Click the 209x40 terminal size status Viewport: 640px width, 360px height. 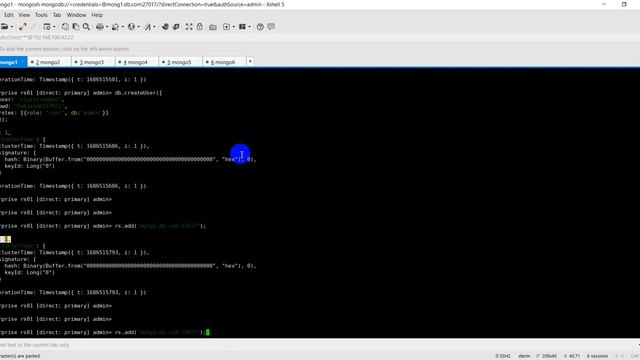click(547, 356)
